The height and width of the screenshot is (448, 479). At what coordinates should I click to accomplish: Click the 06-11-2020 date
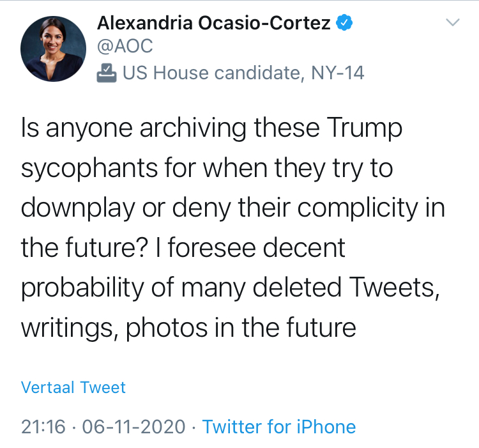(133, 427)
